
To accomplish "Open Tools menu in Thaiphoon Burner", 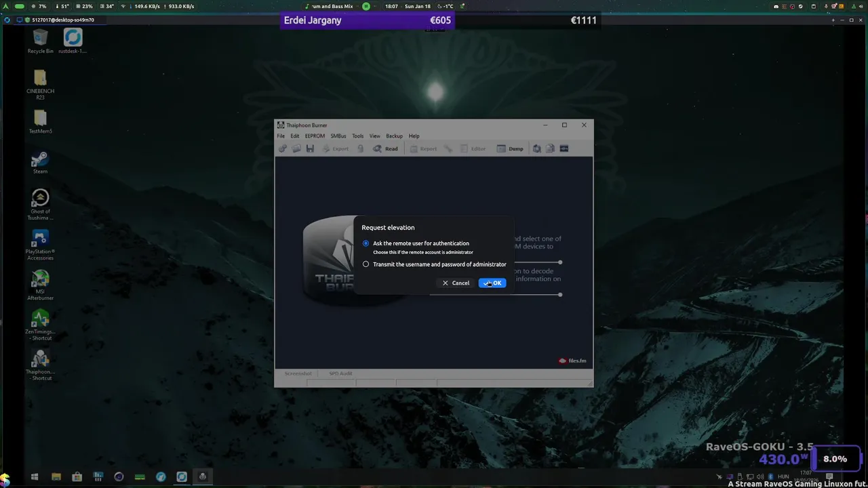I will 357,136.
